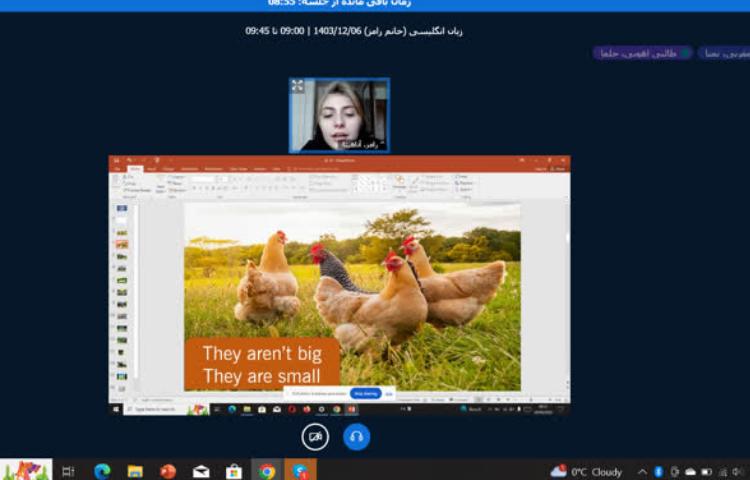Select the highlighted current slide thumbnail
The image size is (750, 480).
click(122, 244)
